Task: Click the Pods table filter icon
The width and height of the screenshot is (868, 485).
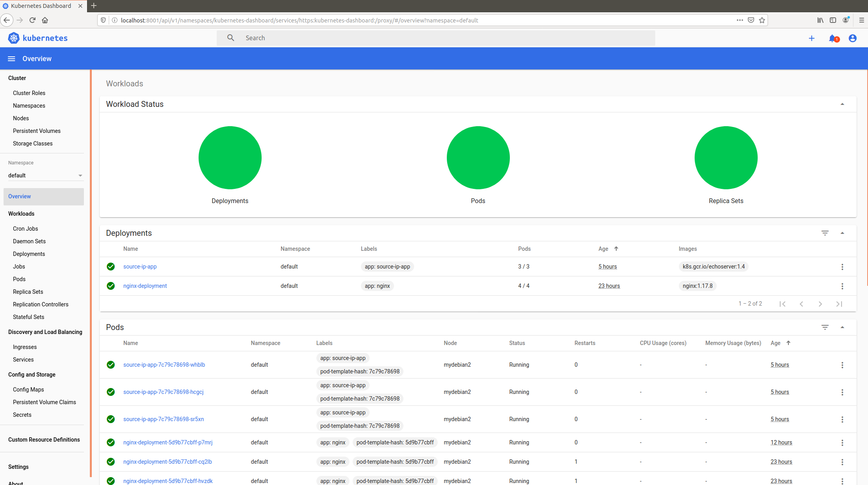Action: [825, 327]
